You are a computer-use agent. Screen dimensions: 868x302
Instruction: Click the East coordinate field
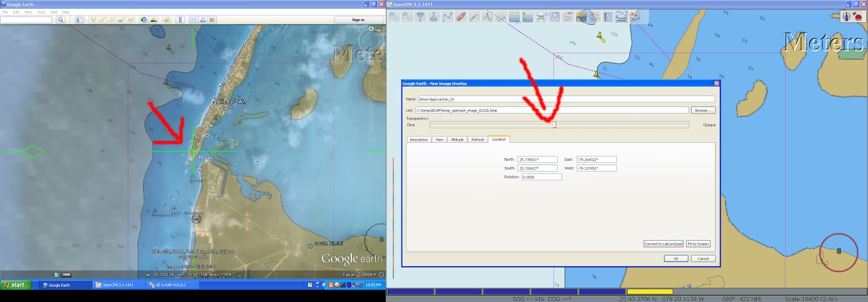pyautogui.click(x=596, y=160)
